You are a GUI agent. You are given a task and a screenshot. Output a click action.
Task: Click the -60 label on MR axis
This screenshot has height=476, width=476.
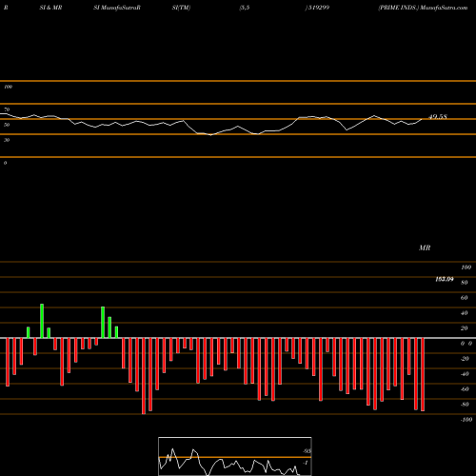(465, 389)
